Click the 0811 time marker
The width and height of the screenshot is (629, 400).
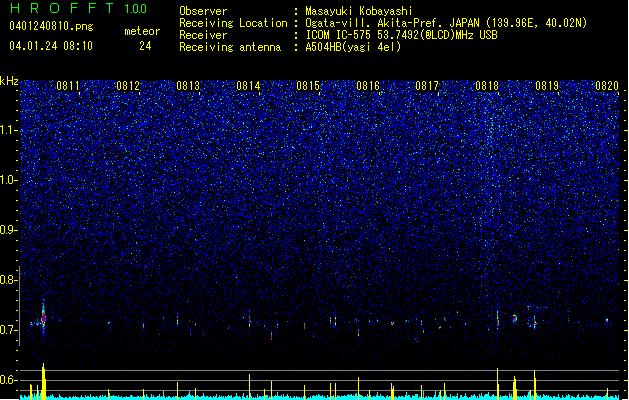68,86
